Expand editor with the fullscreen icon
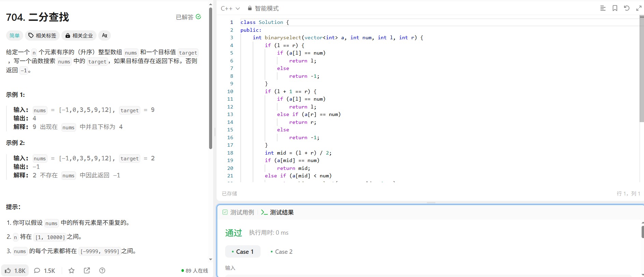 click(639, 8)
